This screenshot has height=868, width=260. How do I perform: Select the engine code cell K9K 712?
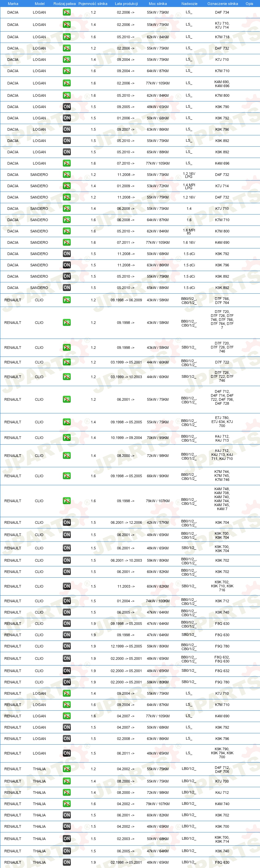(222, 601)
